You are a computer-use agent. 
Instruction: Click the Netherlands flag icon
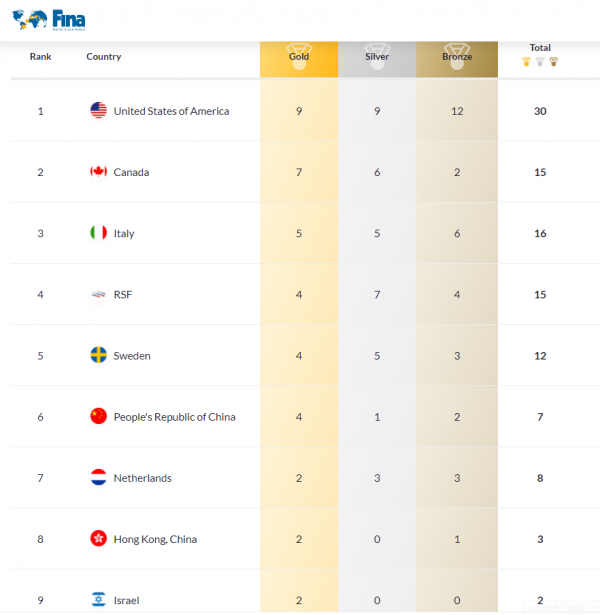pos(98,477)
